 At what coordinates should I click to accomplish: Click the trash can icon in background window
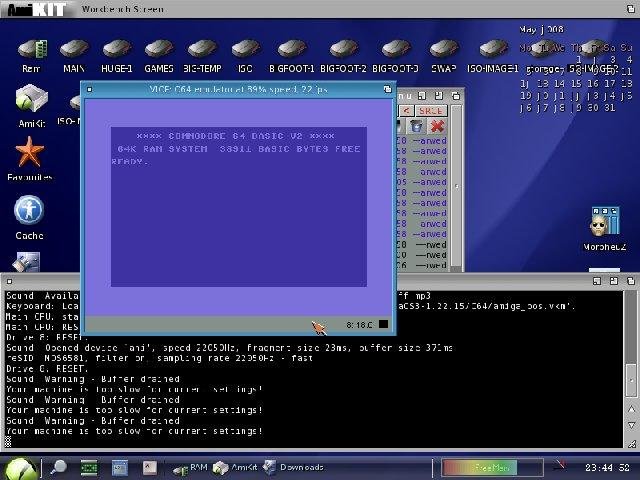coord(416,126)
